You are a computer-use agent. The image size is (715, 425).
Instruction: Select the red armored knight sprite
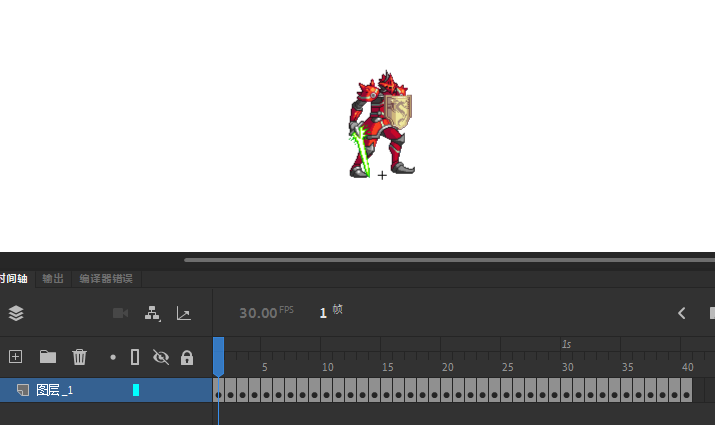382,124
